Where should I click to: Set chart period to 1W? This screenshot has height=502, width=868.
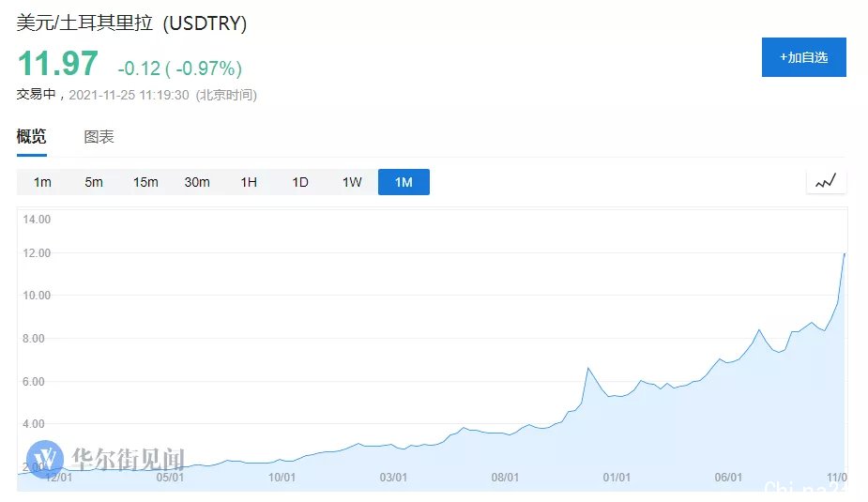(x=352, y=182)
